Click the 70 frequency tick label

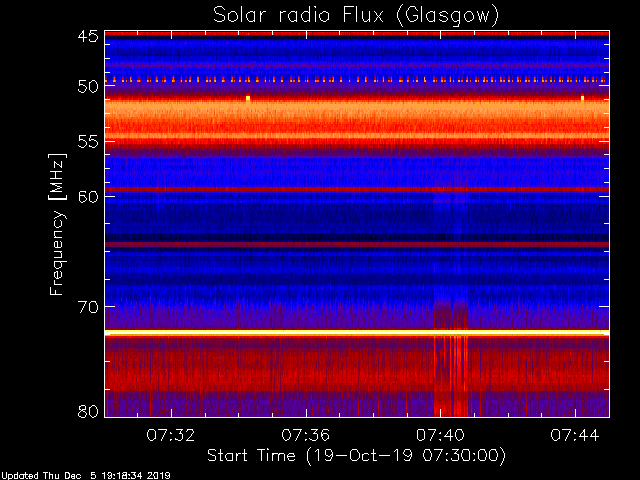(x=88, y=307)
